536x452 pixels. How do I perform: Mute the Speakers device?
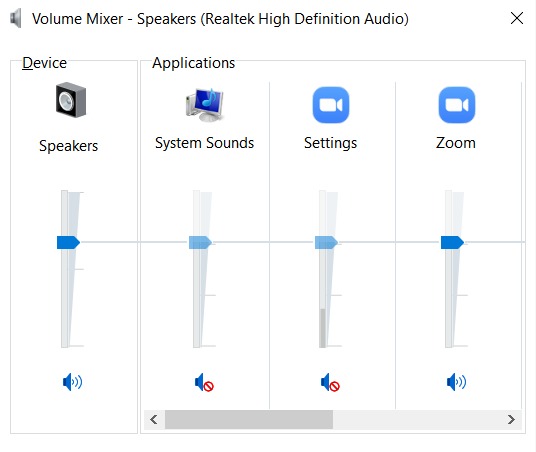(72, 382)
